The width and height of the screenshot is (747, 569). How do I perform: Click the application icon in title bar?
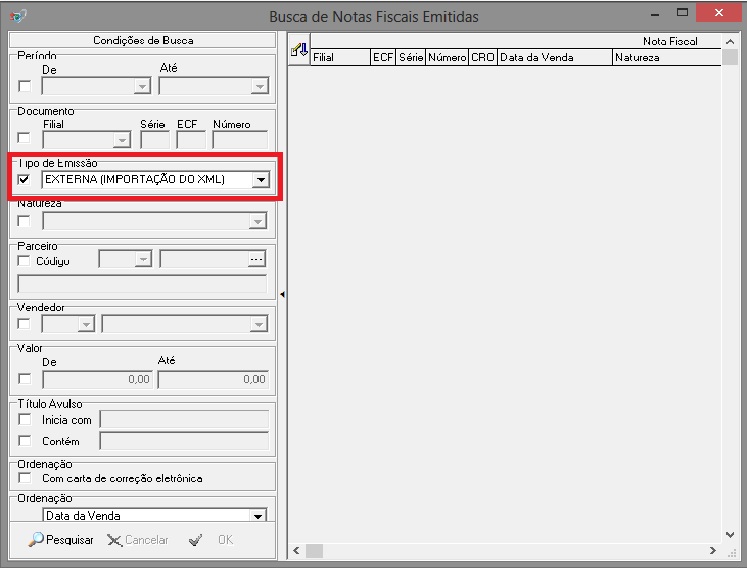pyautogui.click(x=17, y=16)
